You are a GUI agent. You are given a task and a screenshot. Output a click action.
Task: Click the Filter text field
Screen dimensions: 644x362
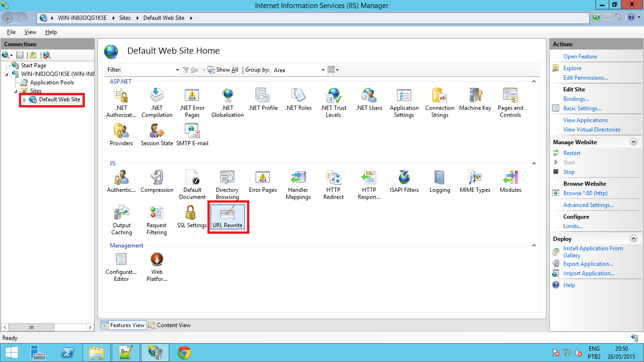(148, 70)
